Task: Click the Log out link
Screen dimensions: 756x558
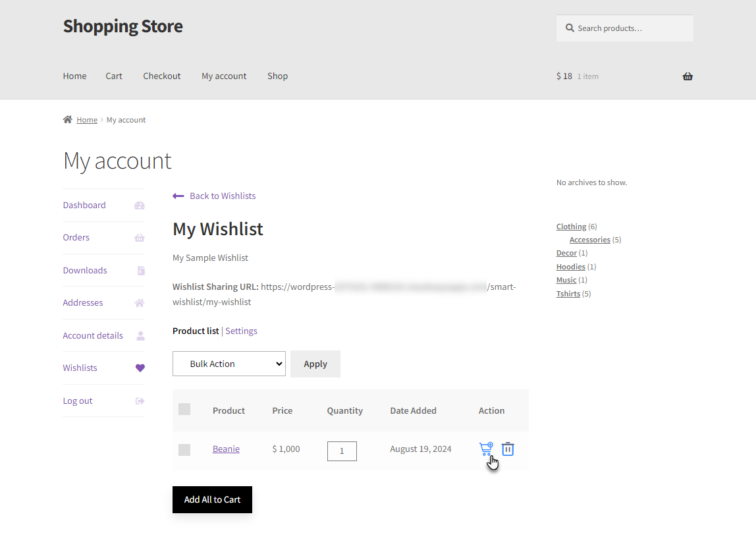Action: point(78,401)
